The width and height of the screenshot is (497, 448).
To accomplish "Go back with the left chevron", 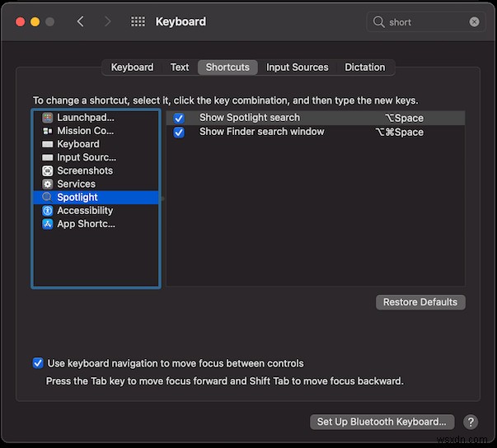I will pyautogui.click(x=81, y=22).
